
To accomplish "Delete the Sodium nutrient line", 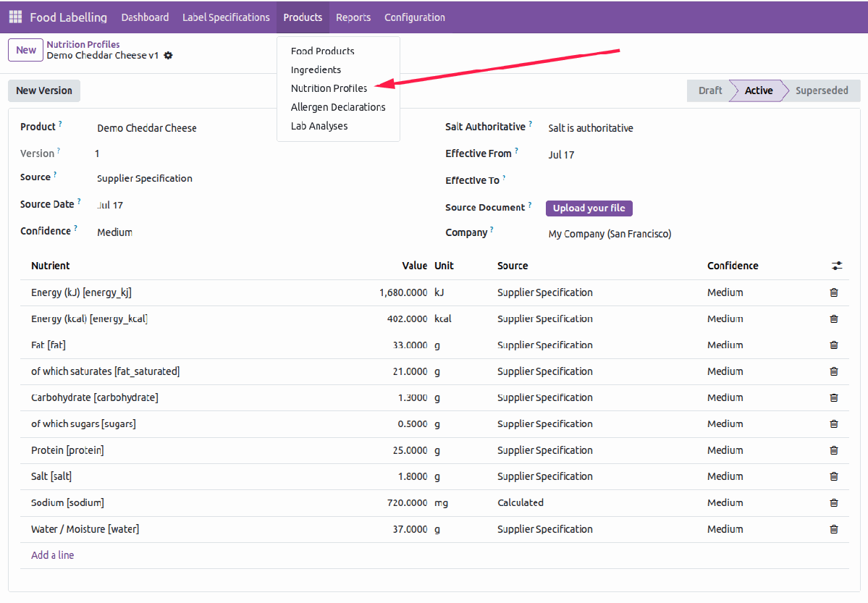I will coord(834,503).
